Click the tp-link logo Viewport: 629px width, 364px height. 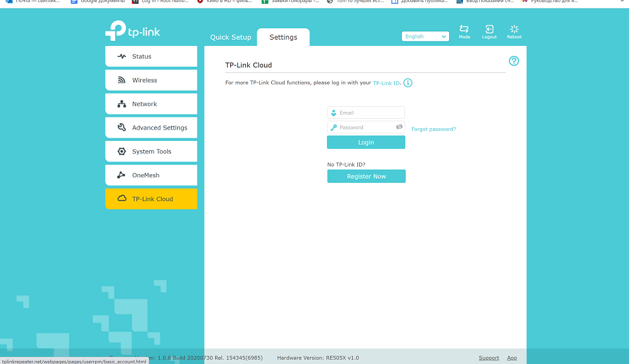point(132,31)
